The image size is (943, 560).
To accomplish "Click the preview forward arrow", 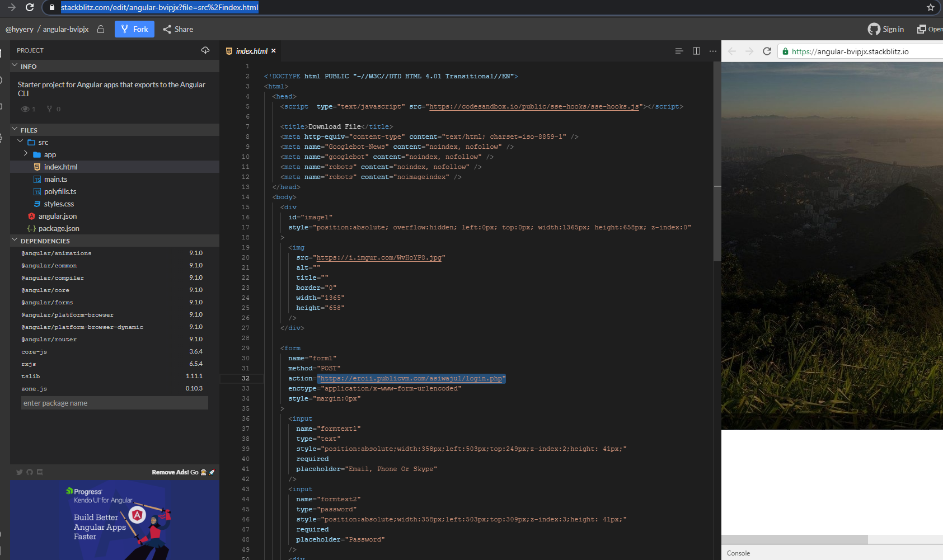I will pyautogui.click(x=749, y=51).
